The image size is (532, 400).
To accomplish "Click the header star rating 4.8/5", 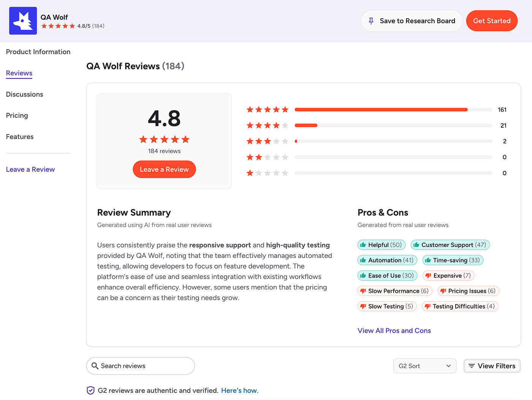I will (73, 26).
